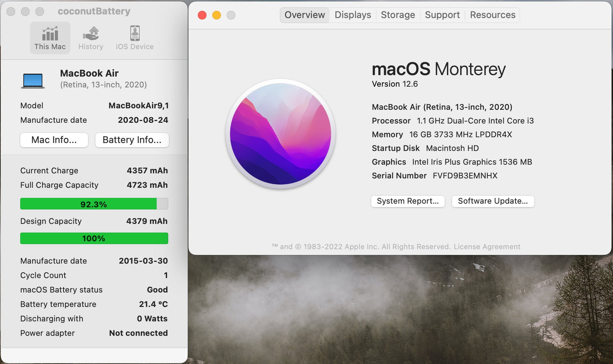Screen dimensions: 613x364
Task: Open the Resources tab
Action: pos(493,14)
